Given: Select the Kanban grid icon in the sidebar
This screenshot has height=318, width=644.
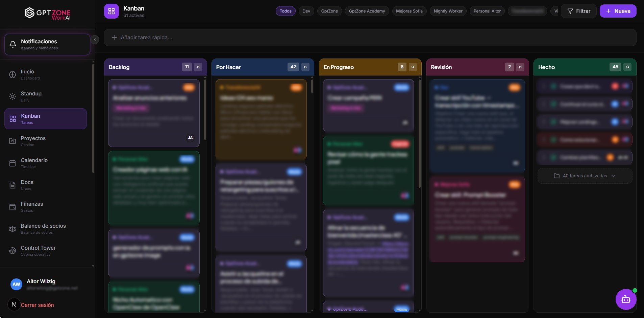Looking at the screenshot, I should tap(13, 119).
